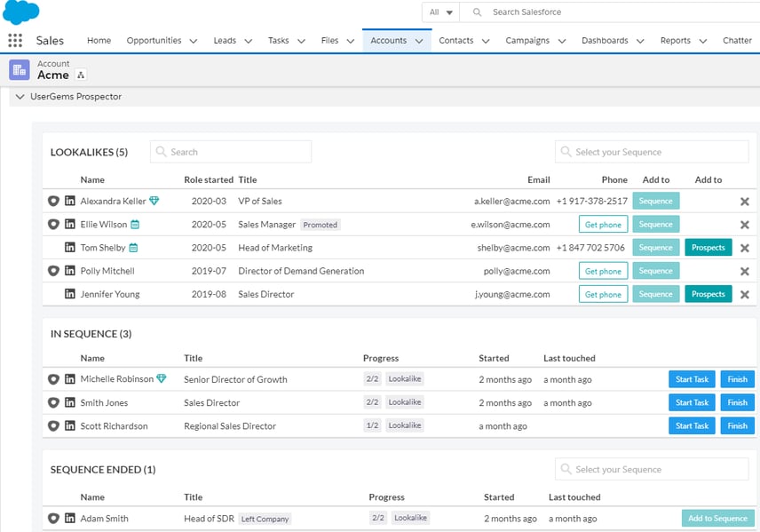Image resolution: width=760 pixels, height=532 pixels.
Task: Expand the Accounts tab dropdown chevron
Action: [x=419, y=41]
